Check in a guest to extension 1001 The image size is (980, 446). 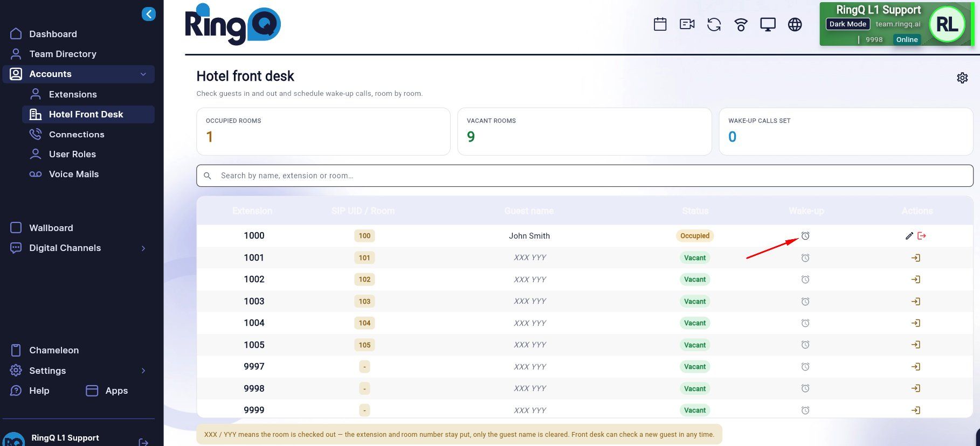click(916, 258)
